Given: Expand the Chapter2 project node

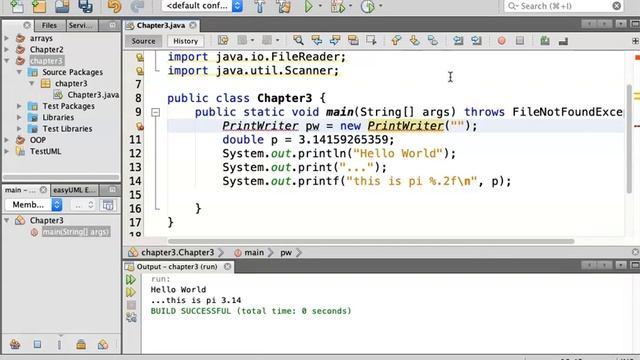Looking at the screenshot, I should click(x=7, y=49).
